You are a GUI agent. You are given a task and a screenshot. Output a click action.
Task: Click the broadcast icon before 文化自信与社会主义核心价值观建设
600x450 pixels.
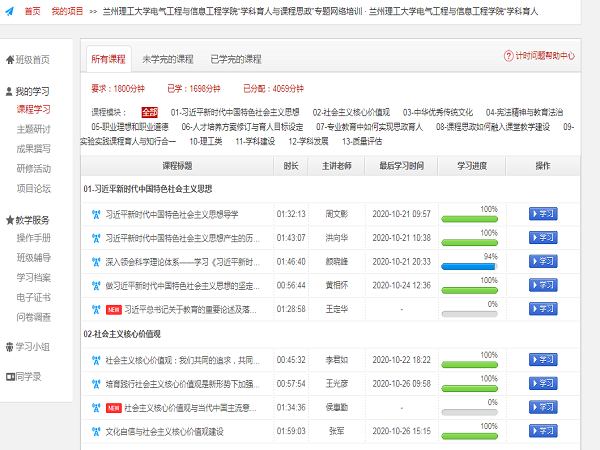click(96, 431)
